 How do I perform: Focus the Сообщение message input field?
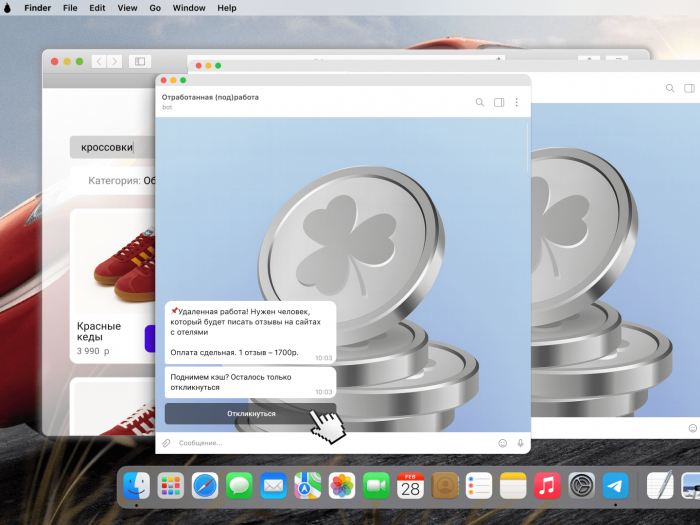335,443
